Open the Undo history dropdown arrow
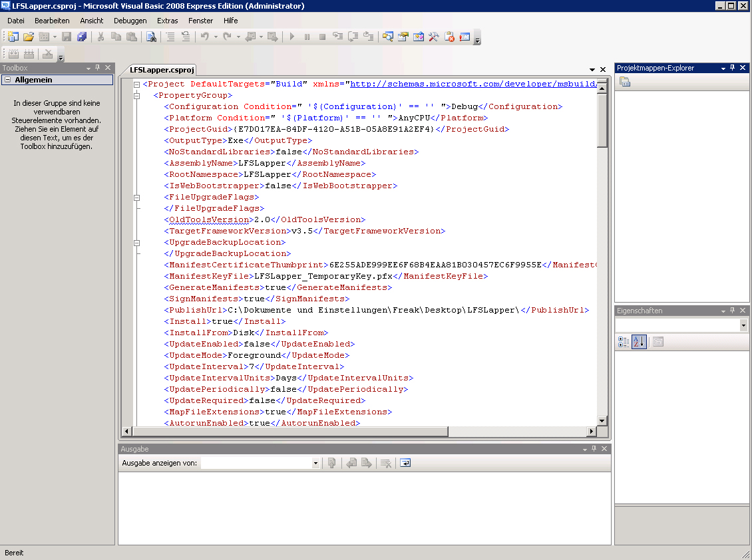The width and height of the screenshot is (752, 560). [216, 37]
